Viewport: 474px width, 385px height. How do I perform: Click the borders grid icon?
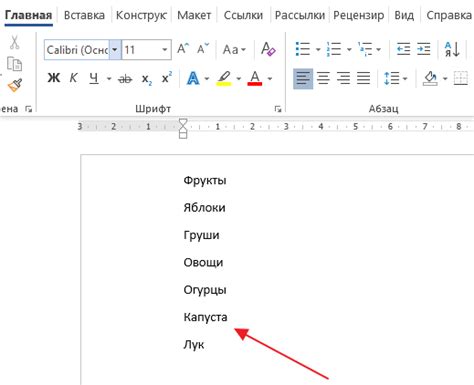461,79
